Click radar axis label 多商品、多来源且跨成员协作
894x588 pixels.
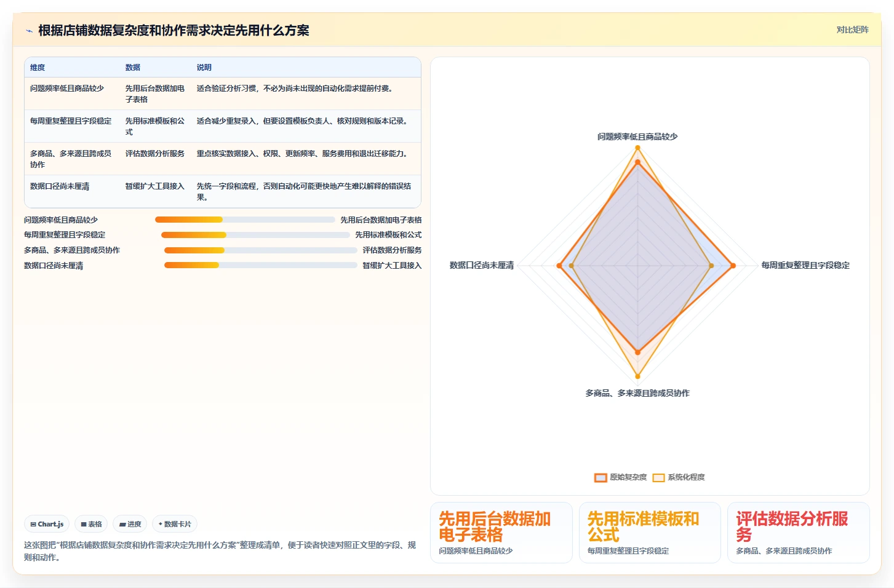point(637,393)
